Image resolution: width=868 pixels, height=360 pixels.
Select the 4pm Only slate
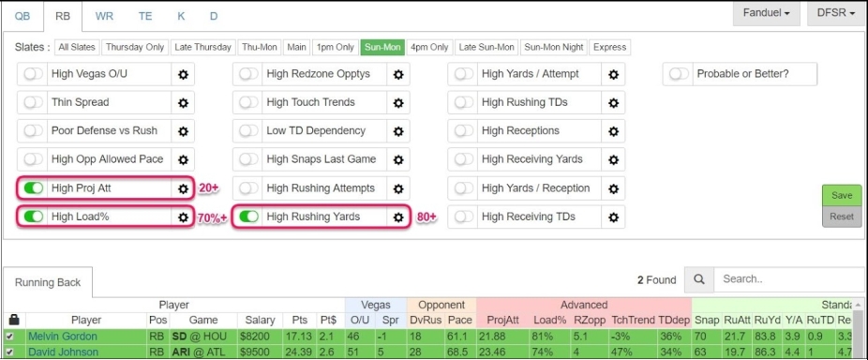click(429, 47)
